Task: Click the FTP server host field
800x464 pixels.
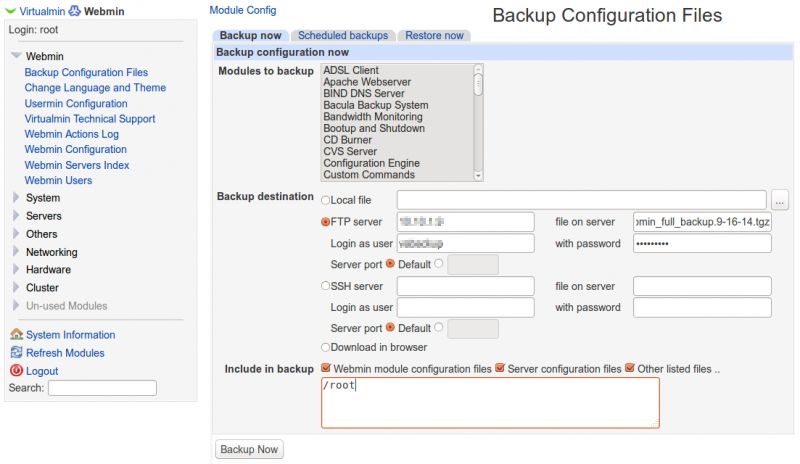Action: pyautogui.click(x=465, y=222)
